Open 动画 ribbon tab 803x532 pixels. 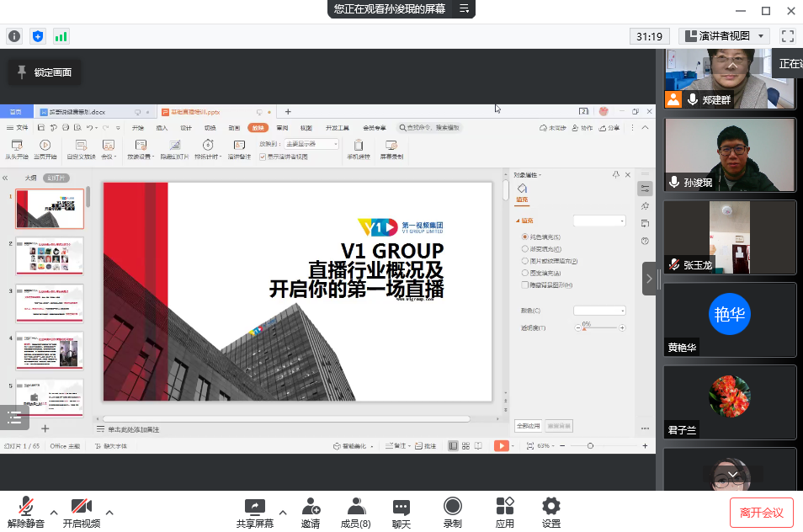pyautogui.click(x=234, y=128)
